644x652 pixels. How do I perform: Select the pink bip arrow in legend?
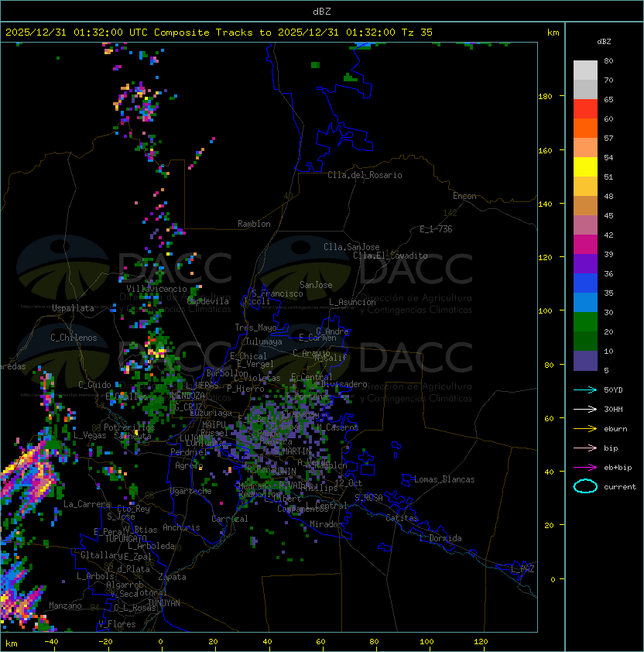point(585,448)
